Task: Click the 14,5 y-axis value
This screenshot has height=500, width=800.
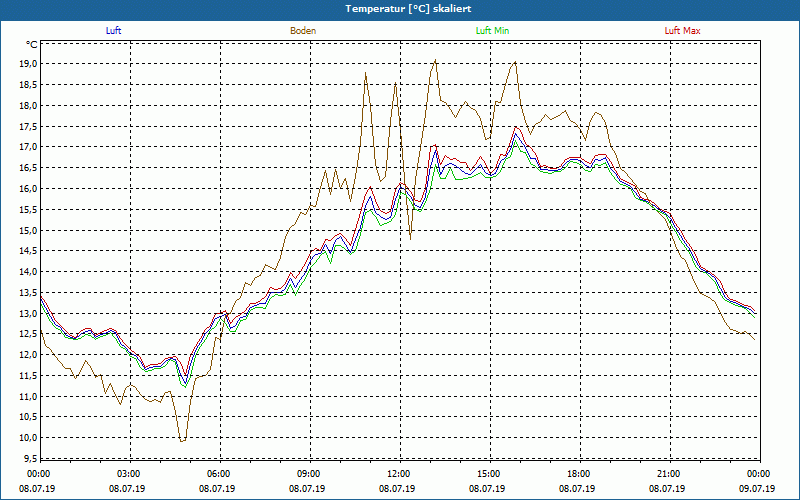Action: tap(28, 251)
